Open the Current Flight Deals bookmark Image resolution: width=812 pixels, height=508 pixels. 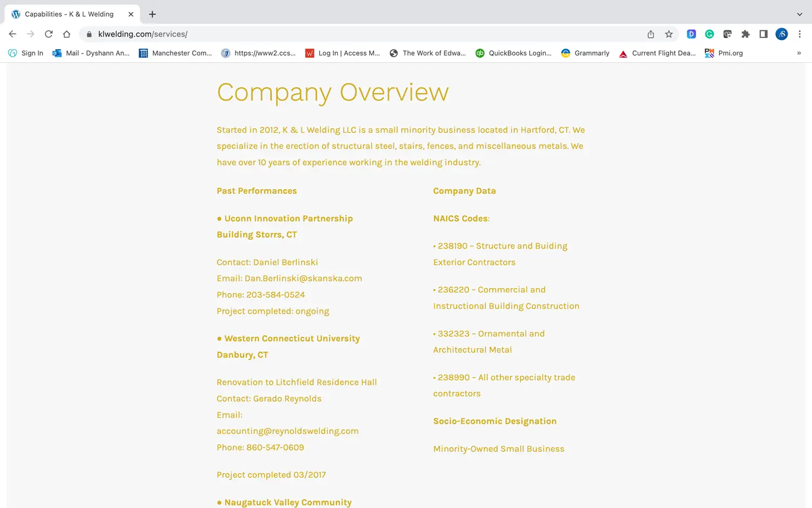click(x=657, y=53)
